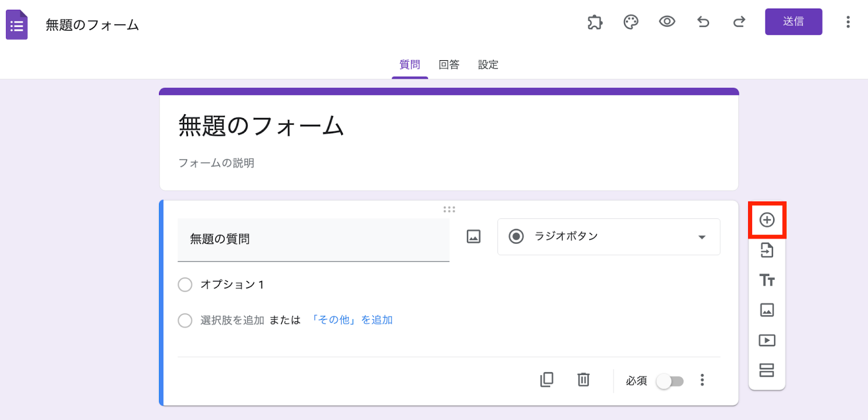The width and height of the screenshot is (868, 420).
Task: Open the ラジオボタン question type dropdown
Action: [609, 237]
